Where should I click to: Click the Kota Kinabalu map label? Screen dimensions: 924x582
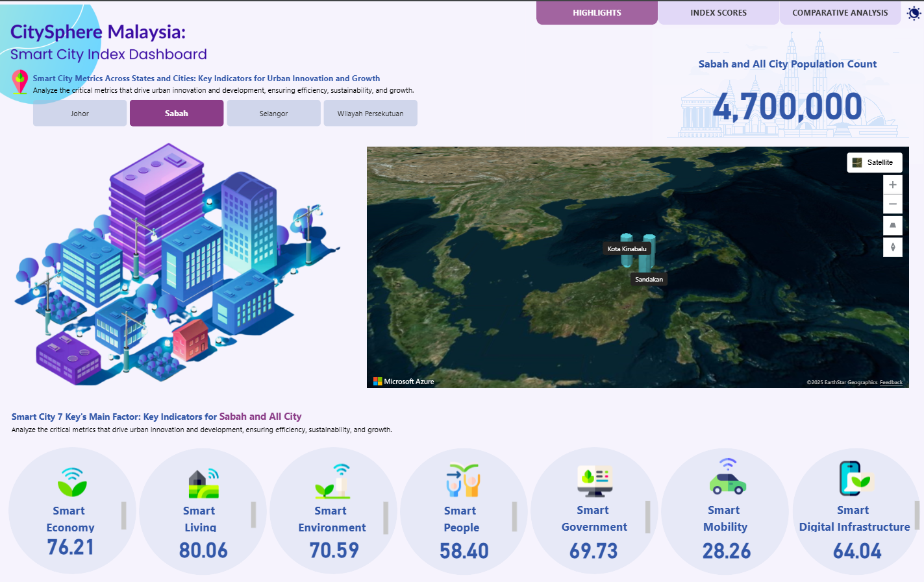click(x=627, y=249)
